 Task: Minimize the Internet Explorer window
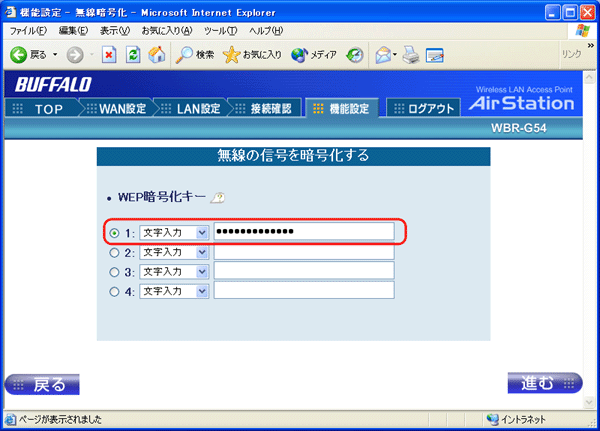coord(553,13)
